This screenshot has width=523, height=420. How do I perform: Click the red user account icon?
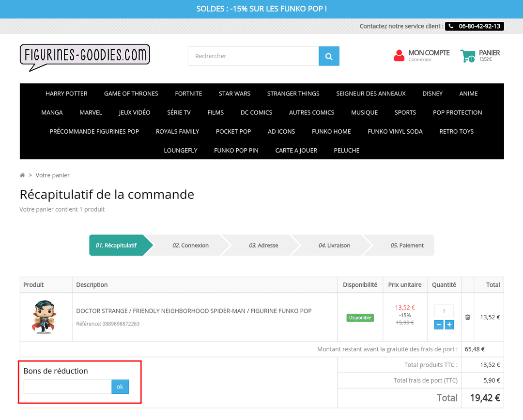click(399, 56)
